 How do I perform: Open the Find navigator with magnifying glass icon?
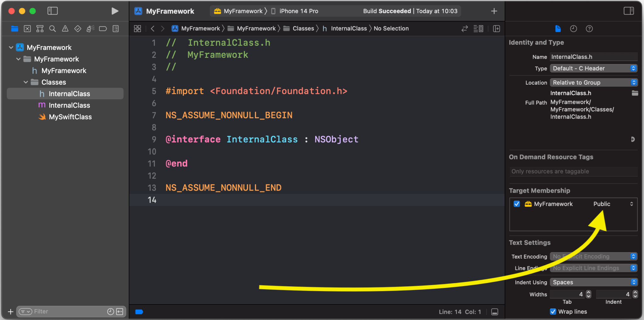[53, 29]
